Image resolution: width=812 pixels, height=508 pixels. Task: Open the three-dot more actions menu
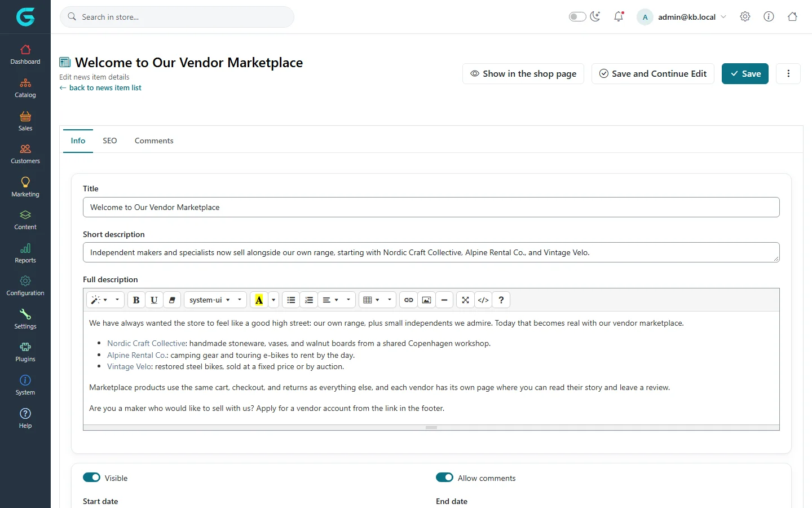pyautogui.click(x=788, y=73)
